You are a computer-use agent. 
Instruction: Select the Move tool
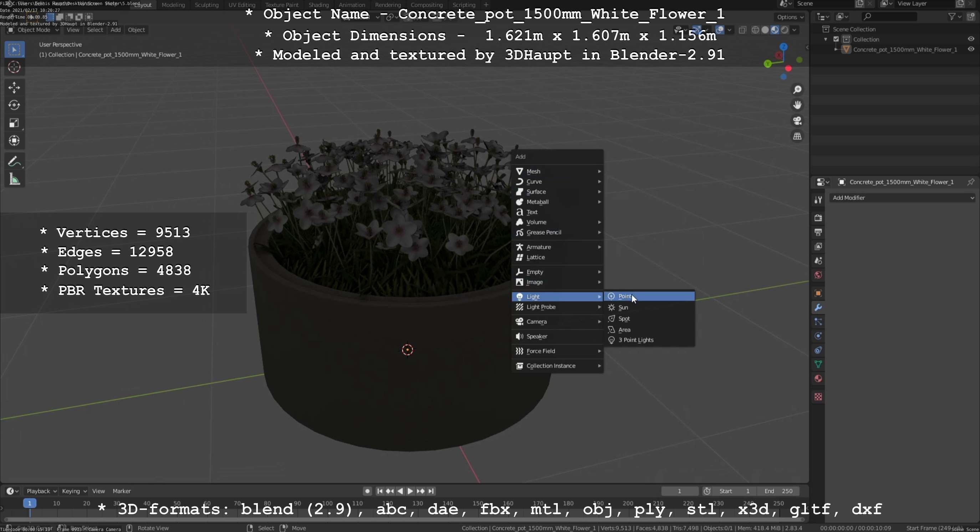(x=14, y=88)
